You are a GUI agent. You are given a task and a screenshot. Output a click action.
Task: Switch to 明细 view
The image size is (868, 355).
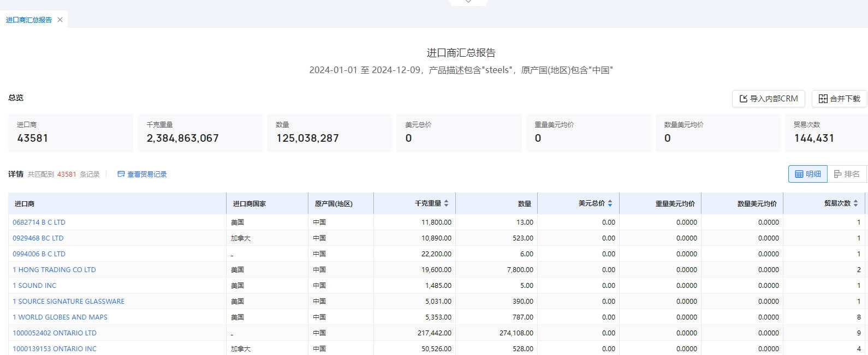(808, 174)
